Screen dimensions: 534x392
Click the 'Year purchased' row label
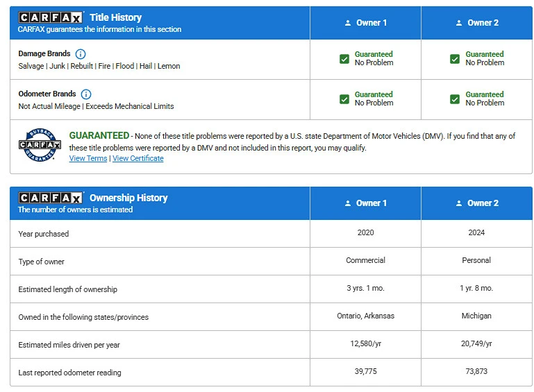click(44, 234)
